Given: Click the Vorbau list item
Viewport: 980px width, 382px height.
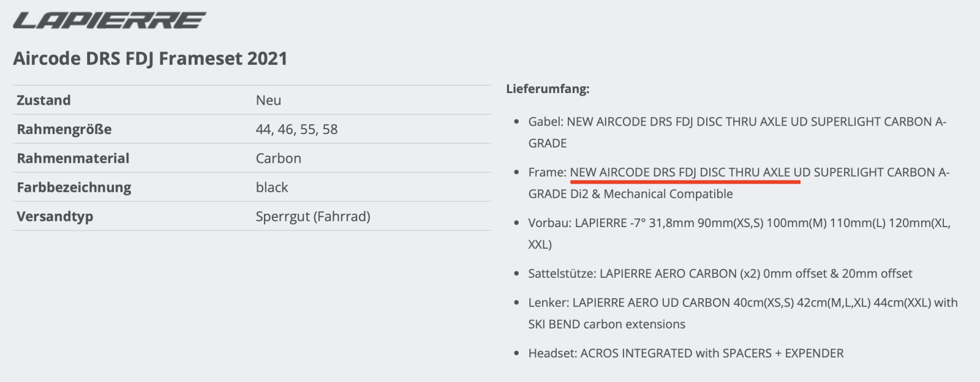Looking at the screenshot, I should pyautogui.click(x=739, y=223).
